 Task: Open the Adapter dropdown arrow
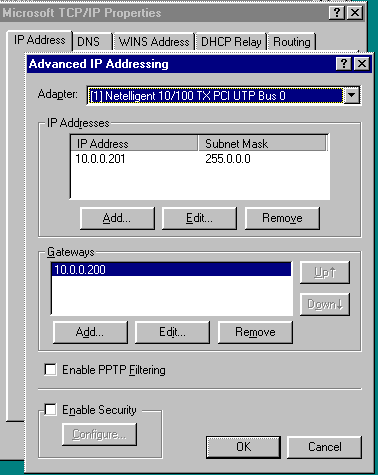tap(352, 96)
